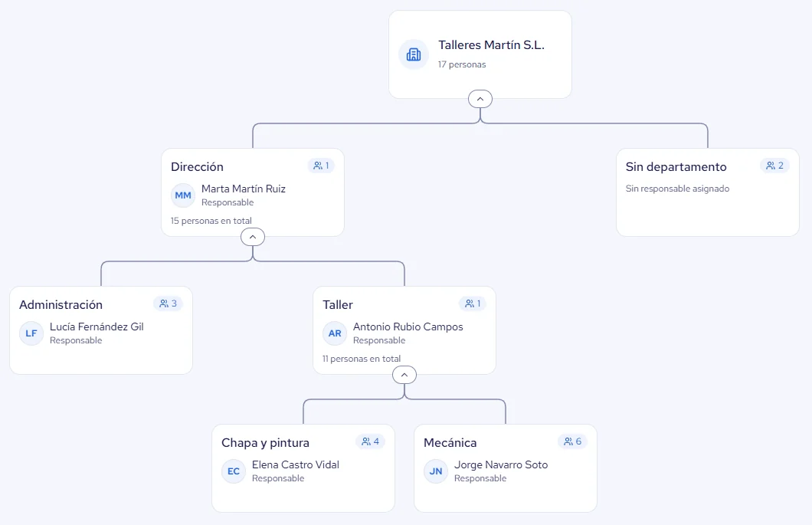This screenshot has height=525, width=812.
Task: Click the people count badge on Sin departamento
Action: pos(774,166)
